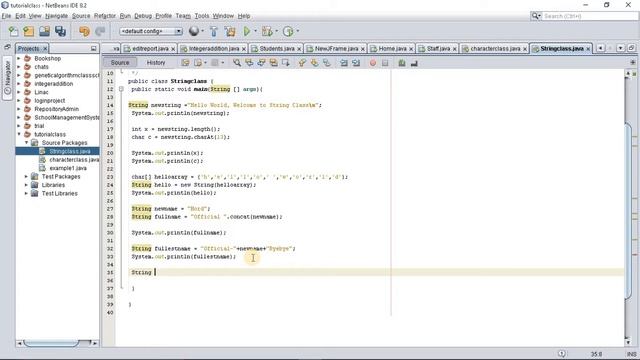Click the Stop Macro Recording icon
640x360 pixels.
click(x=385, y=63)
